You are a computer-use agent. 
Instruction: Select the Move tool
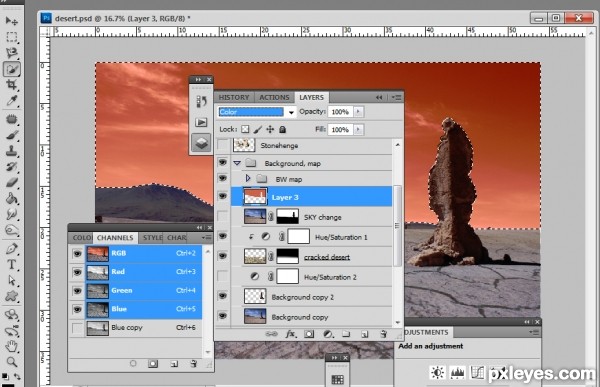11,20
